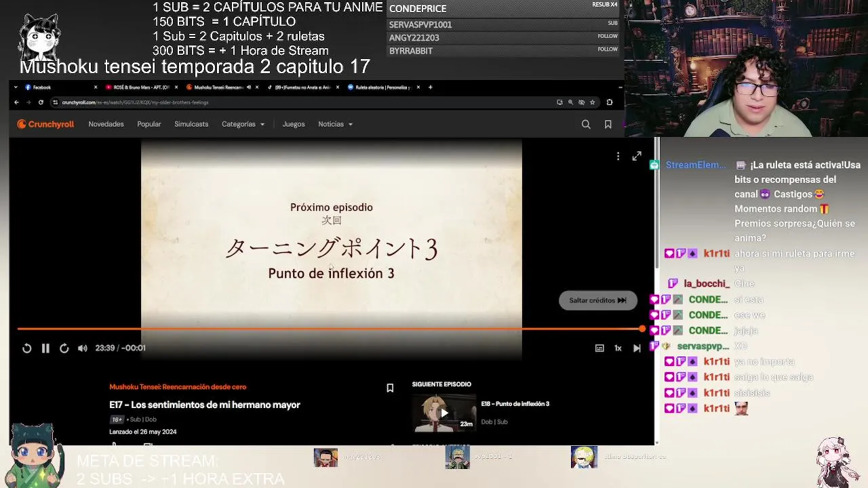This screenshot has height=488, width=868.
Task: Pause the video playback
Action: tap(45, 348)
